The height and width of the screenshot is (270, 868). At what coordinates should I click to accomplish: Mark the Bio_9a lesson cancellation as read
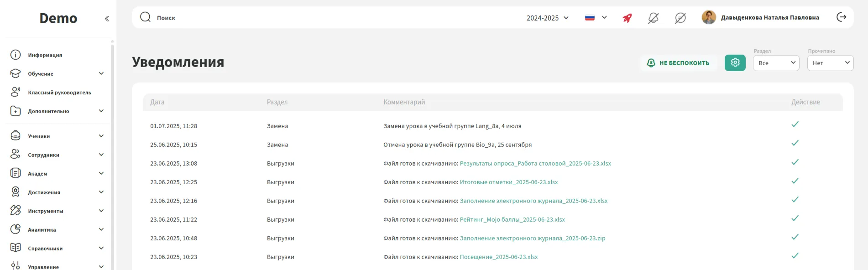point(795,143)
